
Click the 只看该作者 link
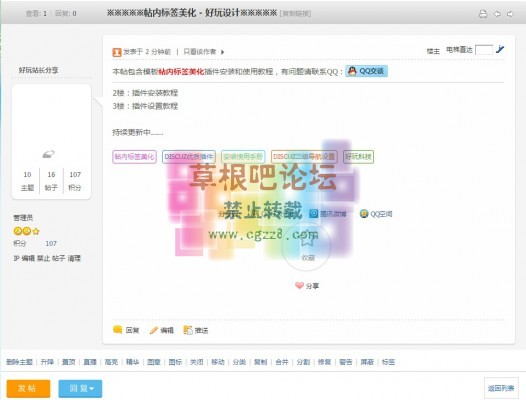pos(200,52)
